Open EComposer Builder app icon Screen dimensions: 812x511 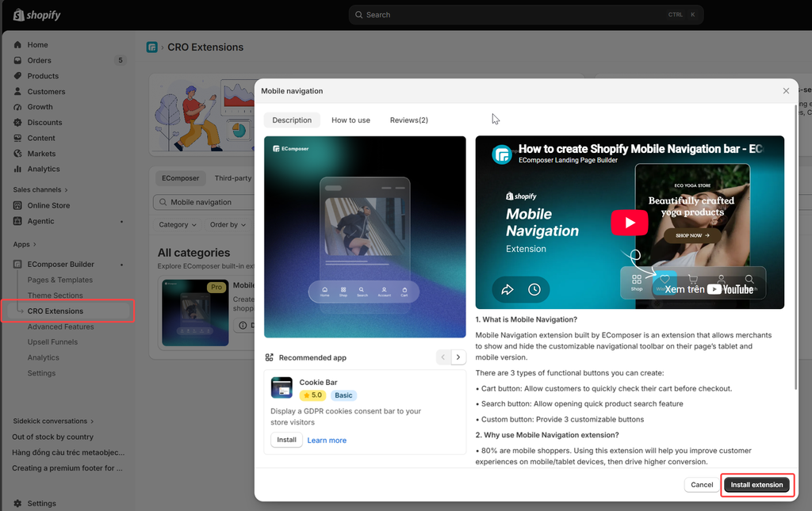coord(17,265)
